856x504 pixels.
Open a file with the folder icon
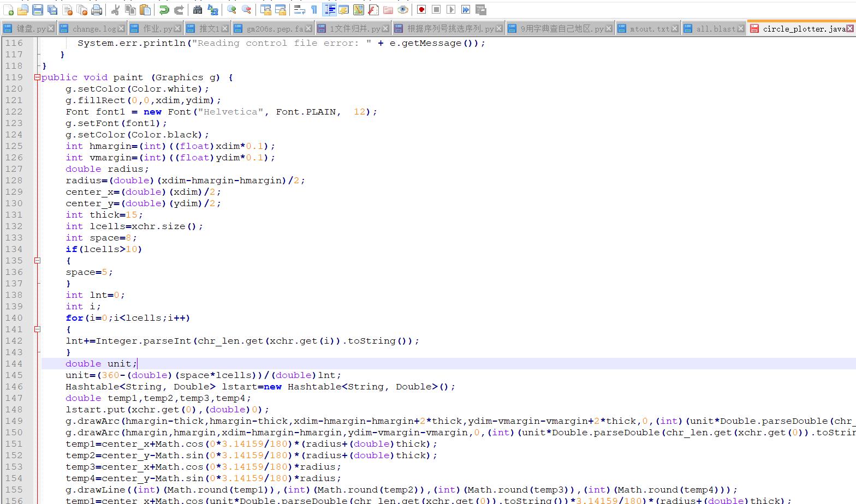coord(23,10)
